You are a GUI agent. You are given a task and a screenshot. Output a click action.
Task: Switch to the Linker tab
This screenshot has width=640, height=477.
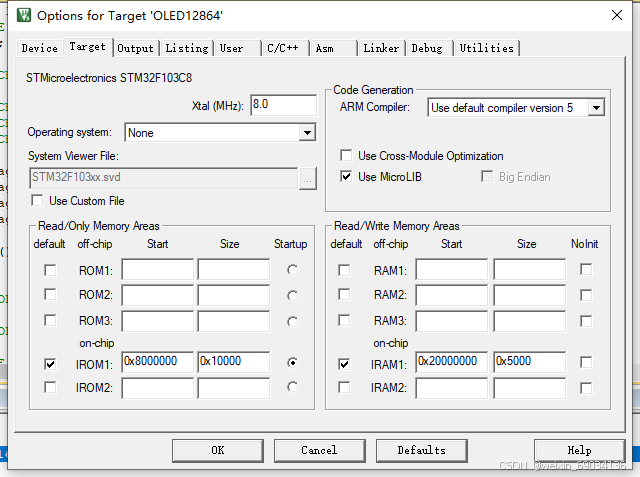click(381, 48)
